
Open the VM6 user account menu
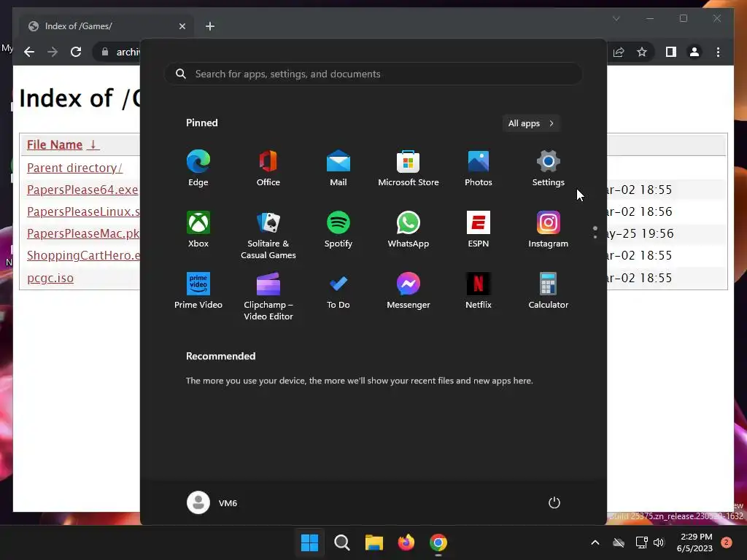tap(212, 502)
